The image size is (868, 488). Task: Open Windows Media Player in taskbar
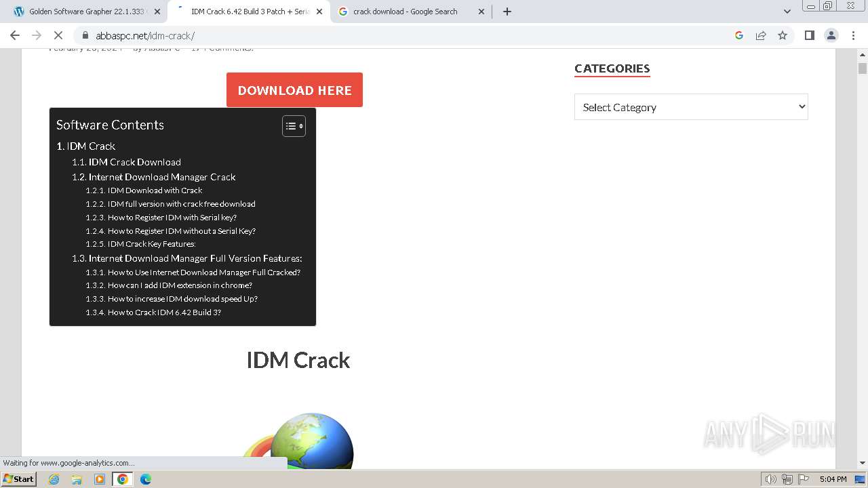click(x=100, y=479)
